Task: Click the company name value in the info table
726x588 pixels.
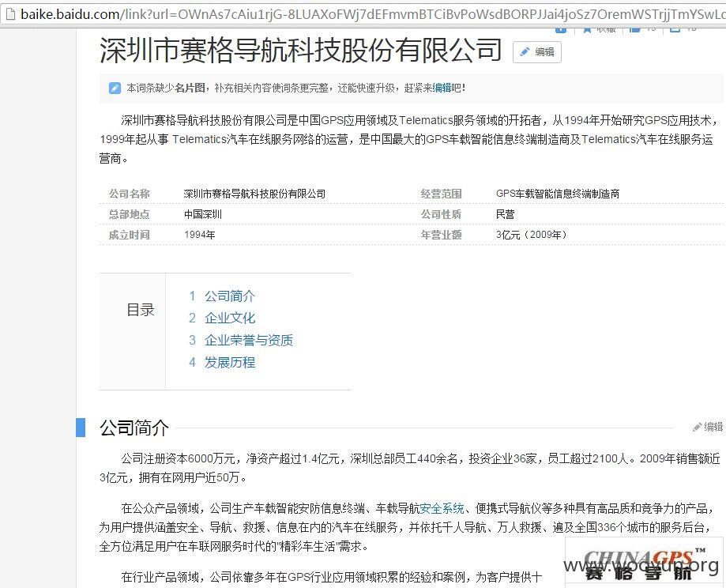Action: (x=254, y=194)
